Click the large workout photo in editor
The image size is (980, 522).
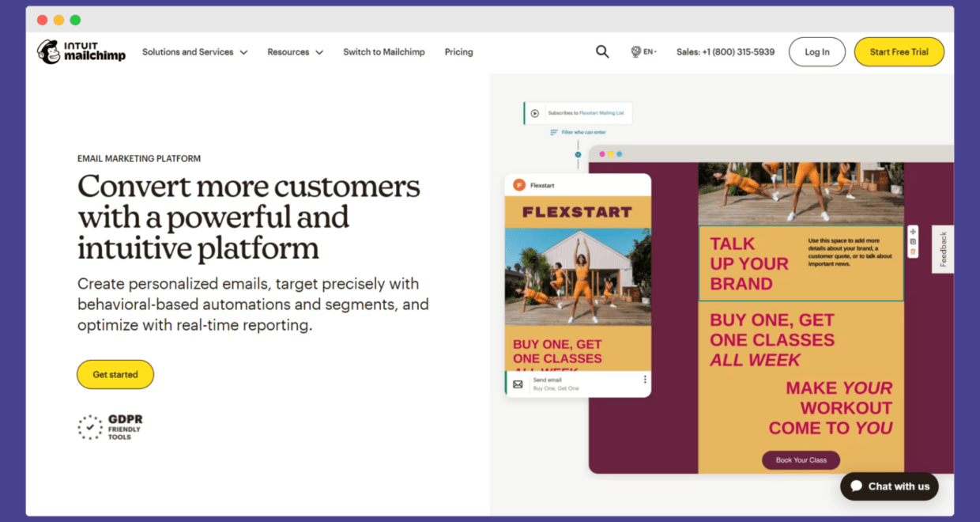tap(801, 194)
